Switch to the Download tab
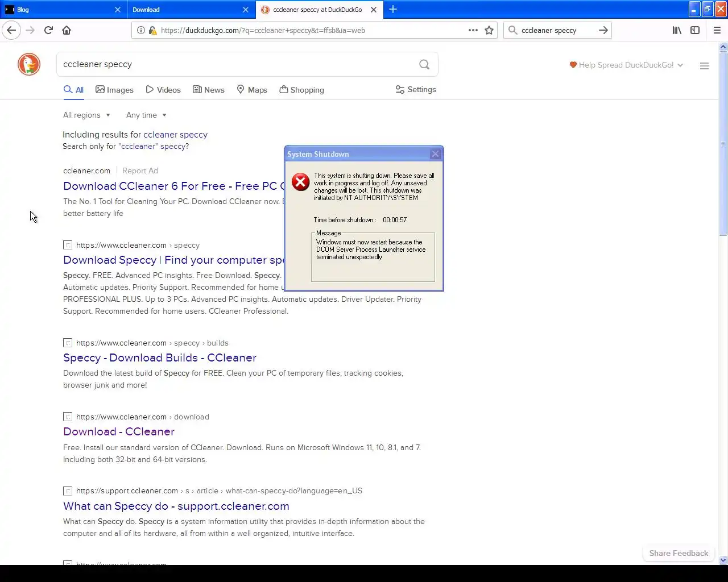728x582 pixels. click(x=192, y=10)
